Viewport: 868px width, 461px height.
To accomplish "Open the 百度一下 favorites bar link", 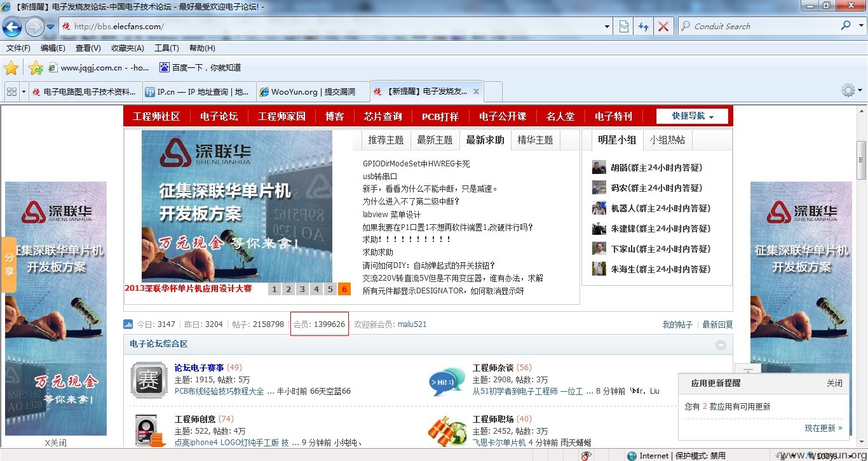I will [x=200, y=68].
